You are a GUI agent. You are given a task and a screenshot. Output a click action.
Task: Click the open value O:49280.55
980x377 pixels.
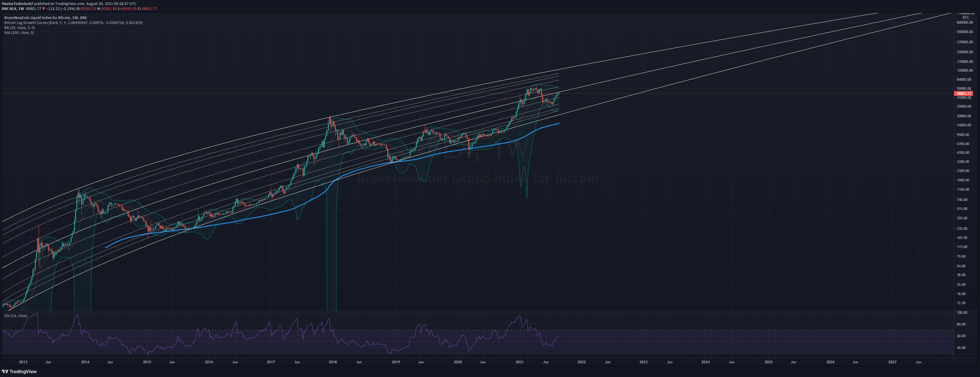coord(86,8)
